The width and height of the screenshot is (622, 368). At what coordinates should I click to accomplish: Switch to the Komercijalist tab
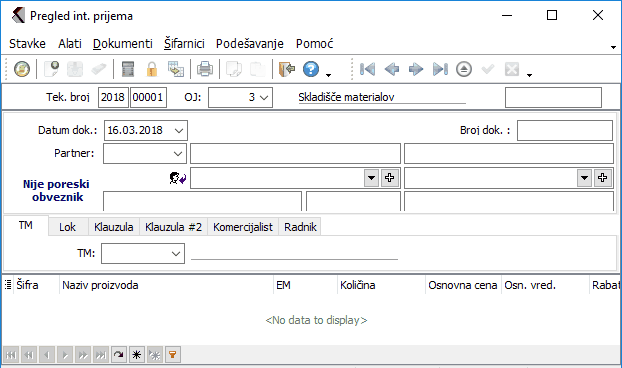pyautogui.click(x=243, y=227)
